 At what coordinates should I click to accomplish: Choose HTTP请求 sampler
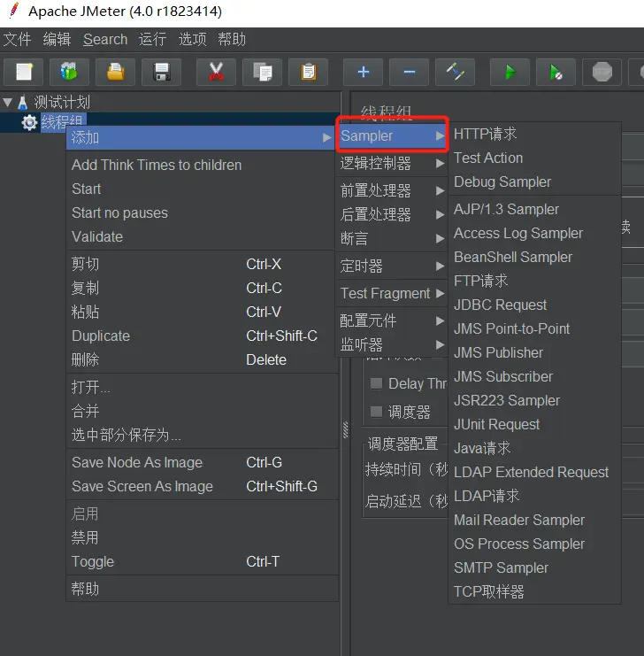[534, 134]
